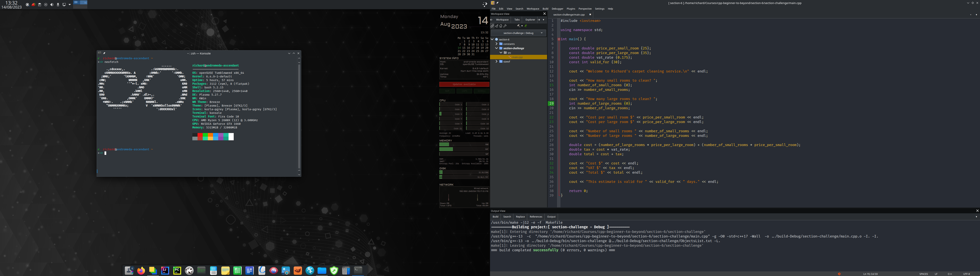Navigate tabs right with forward arrow
The image size is (980, 276).
(539, 20)
